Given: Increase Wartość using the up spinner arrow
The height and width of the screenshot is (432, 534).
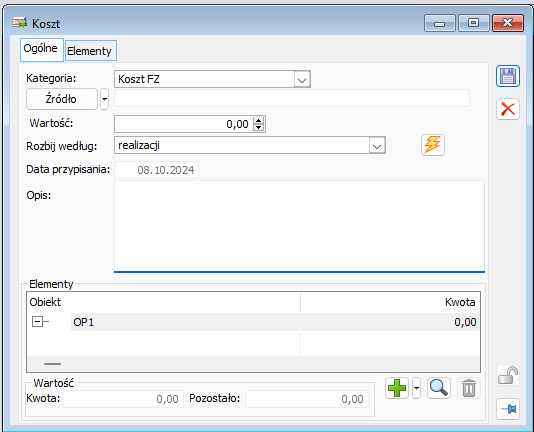Looking at the screenshot, I should tap(258, 120).
